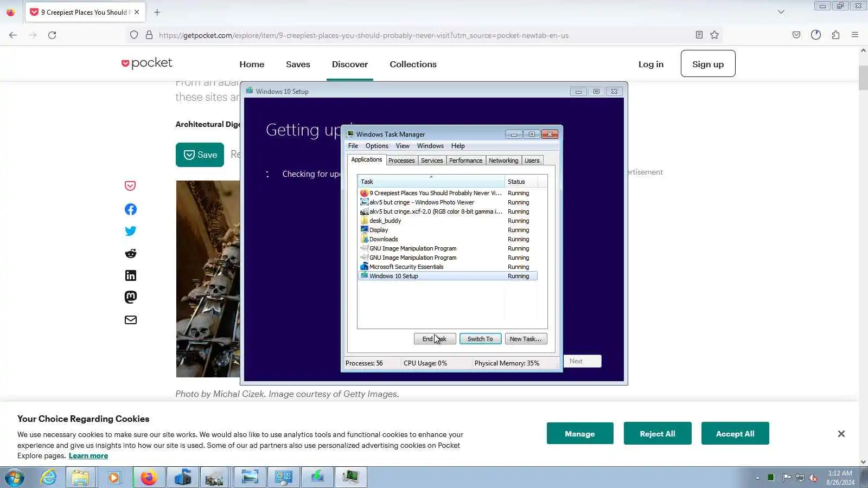
Task: Click the New Task... button
Action: point(526,339)
